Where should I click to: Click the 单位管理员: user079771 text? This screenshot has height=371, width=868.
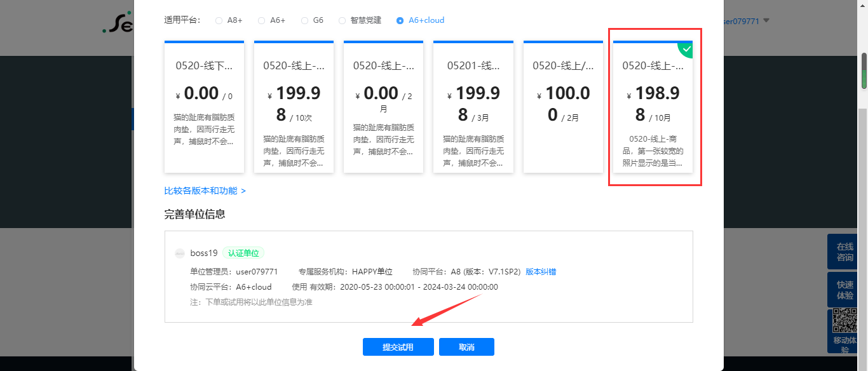tap(234, 272)
